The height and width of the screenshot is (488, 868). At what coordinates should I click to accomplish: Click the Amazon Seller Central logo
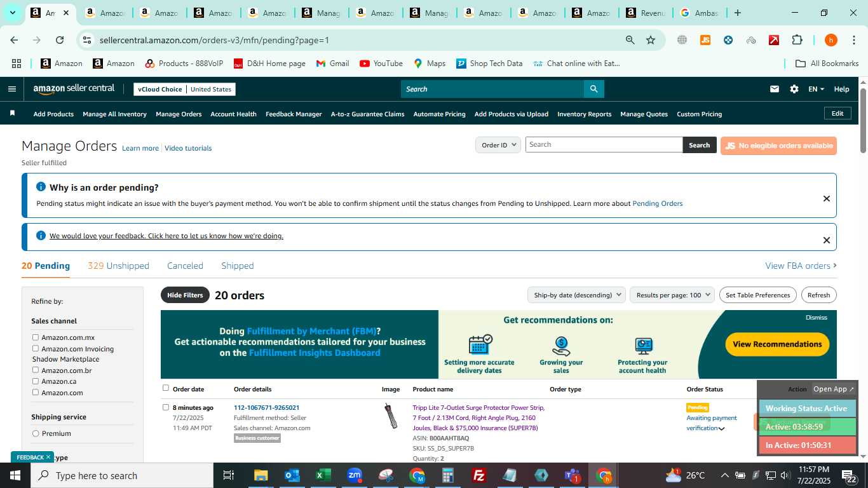coord(74,89)
